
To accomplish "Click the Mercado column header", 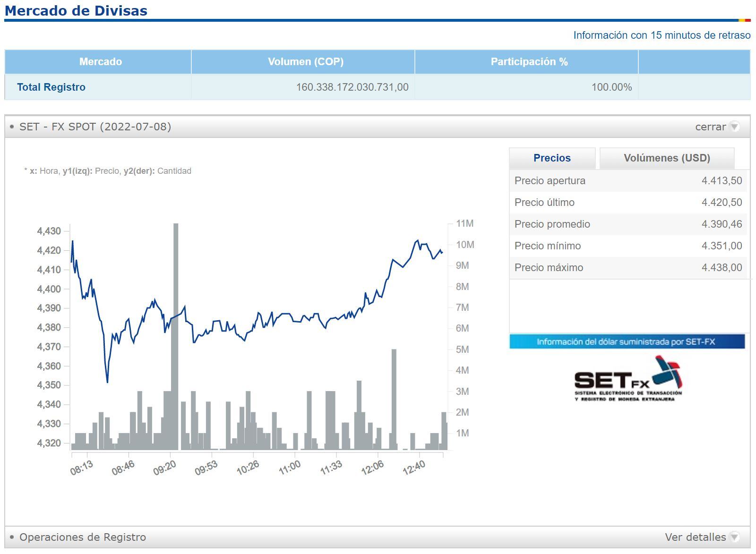I will (100, 62).
